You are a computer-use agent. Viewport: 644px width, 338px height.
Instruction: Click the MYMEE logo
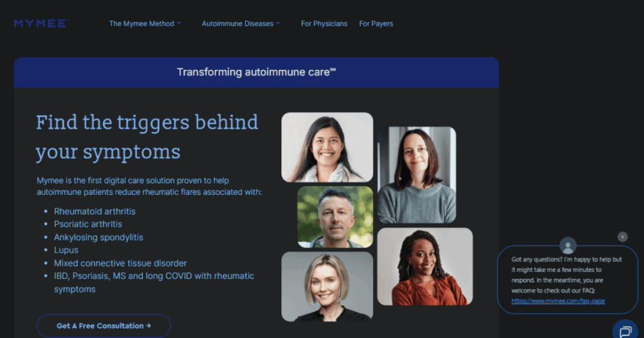pyautogui.click(x=42, y=23)
